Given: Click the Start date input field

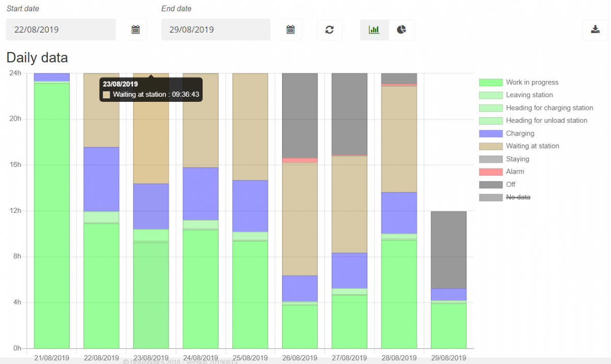Looking at the screenshot, I should [x=61, y=30].
